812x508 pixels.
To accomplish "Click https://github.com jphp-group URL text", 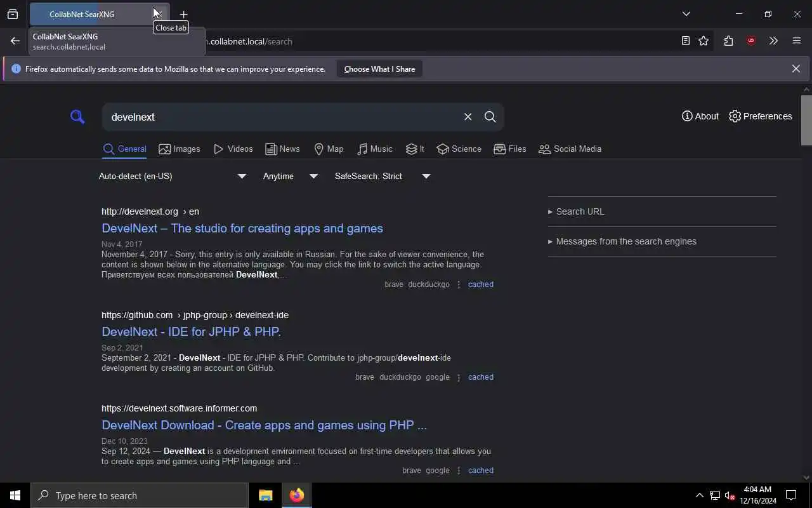I will (195, 315).
